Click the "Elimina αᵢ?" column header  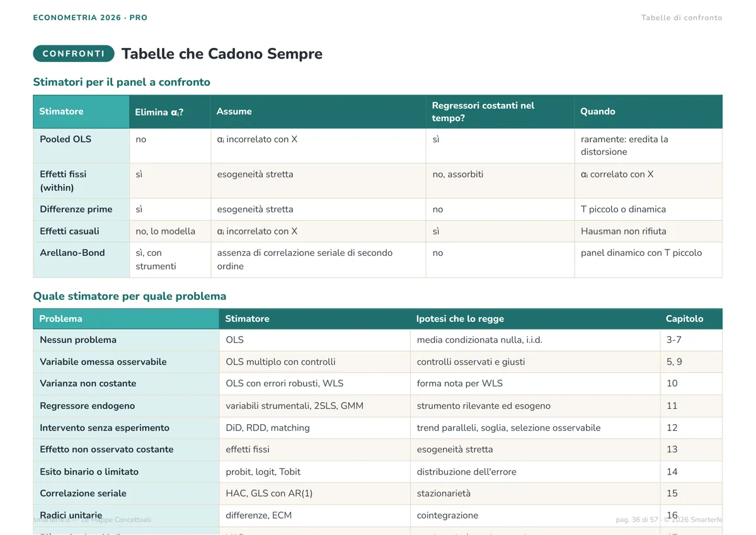pyautogui.click(x=170, y=112)
